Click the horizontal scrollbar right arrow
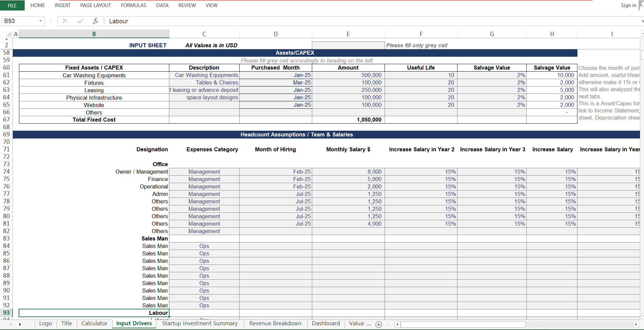The width and height of the screenshot is (644, 330). (x=636, y=324)
